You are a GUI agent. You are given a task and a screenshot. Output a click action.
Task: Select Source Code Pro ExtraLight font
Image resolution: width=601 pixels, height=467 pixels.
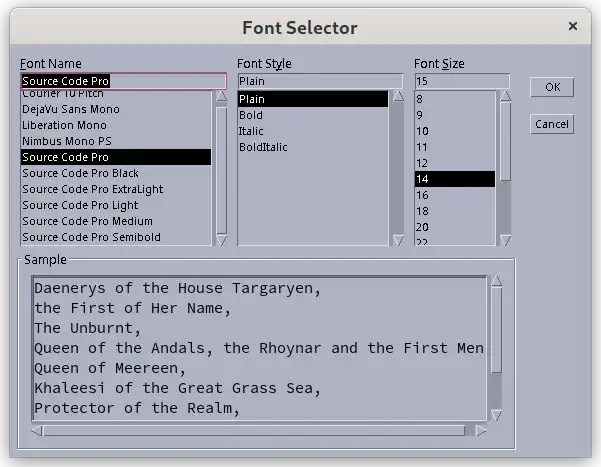coord(116,189)
